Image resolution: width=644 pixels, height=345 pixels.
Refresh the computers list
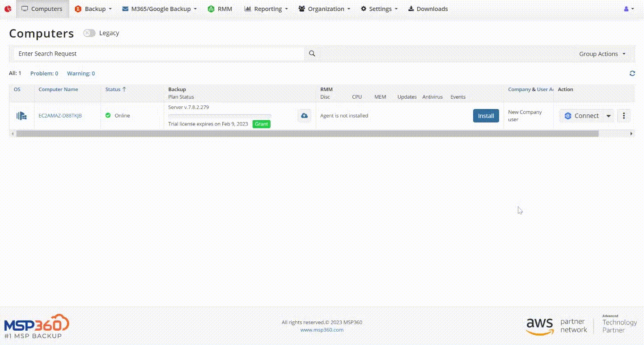pos(632,73)
